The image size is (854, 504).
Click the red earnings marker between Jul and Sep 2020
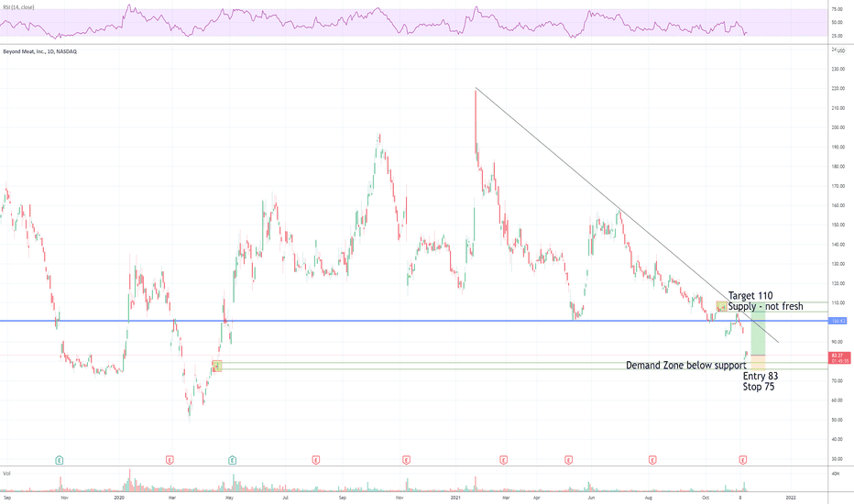tap(316, 460)
